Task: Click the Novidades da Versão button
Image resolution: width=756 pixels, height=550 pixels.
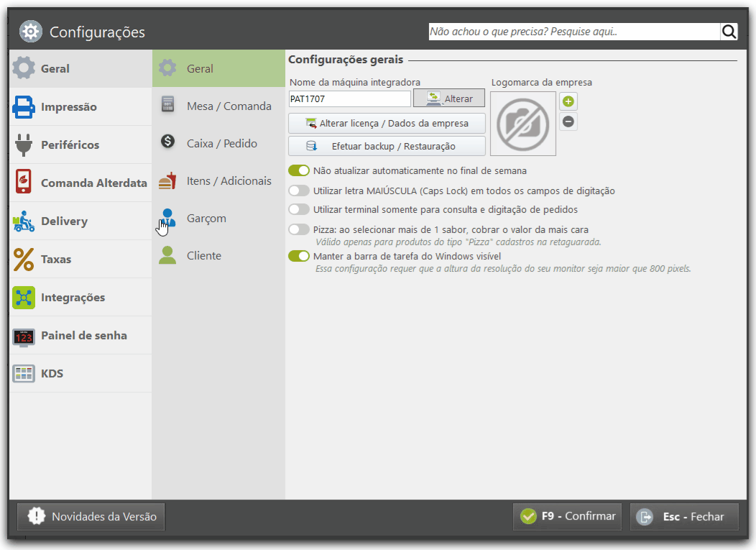Action: 91,517
